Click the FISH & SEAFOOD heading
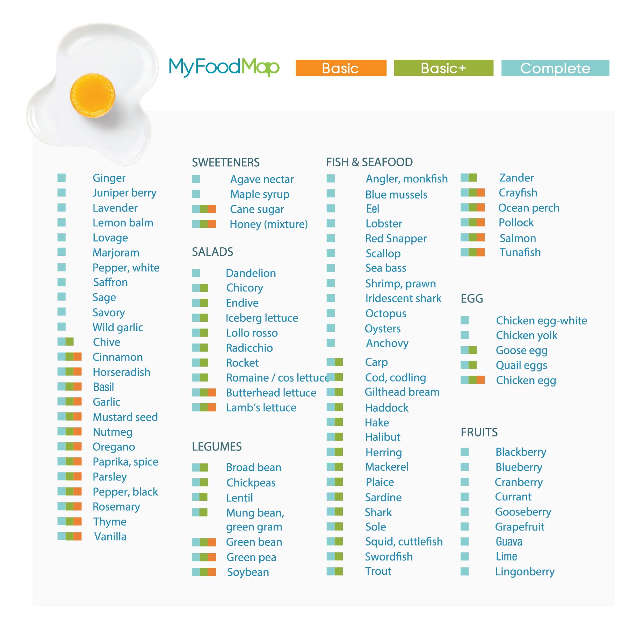 pyautogui.click(x=369, y=162)
